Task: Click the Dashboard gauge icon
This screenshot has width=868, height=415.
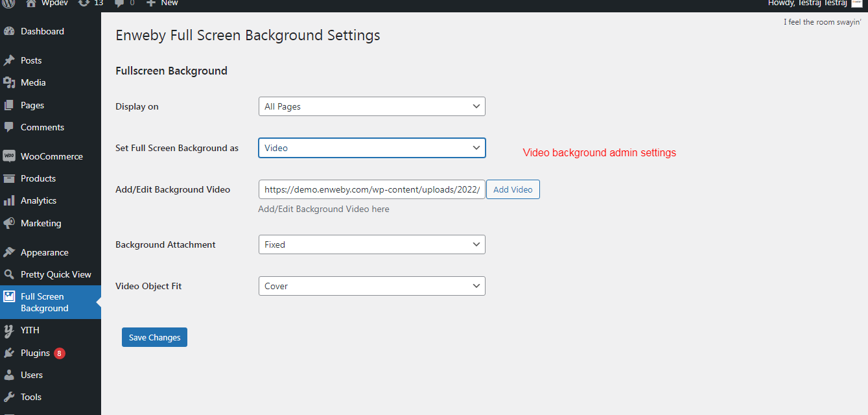Action: pyautogui.click(x=9, y=31)
